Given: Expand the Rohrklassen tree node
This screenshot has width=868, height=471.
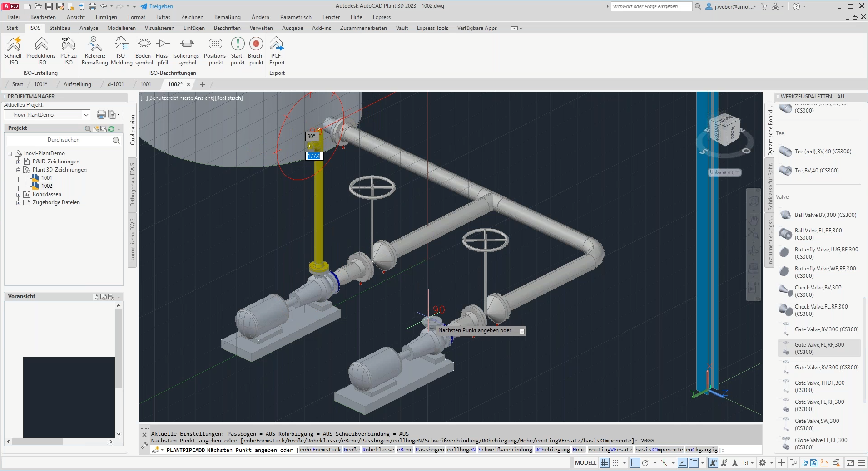Looking at the screenshot, I should point(19,195).
